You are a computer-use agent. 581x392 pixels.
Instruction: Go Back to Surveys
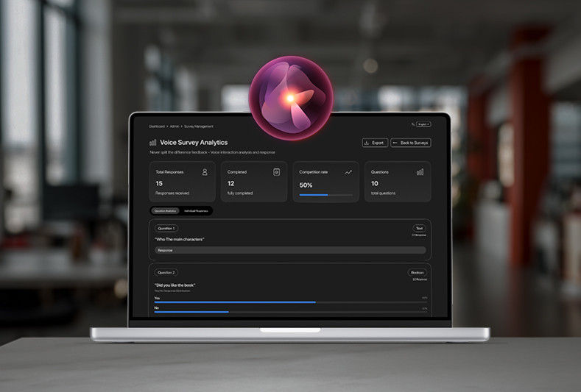[411, 143]
